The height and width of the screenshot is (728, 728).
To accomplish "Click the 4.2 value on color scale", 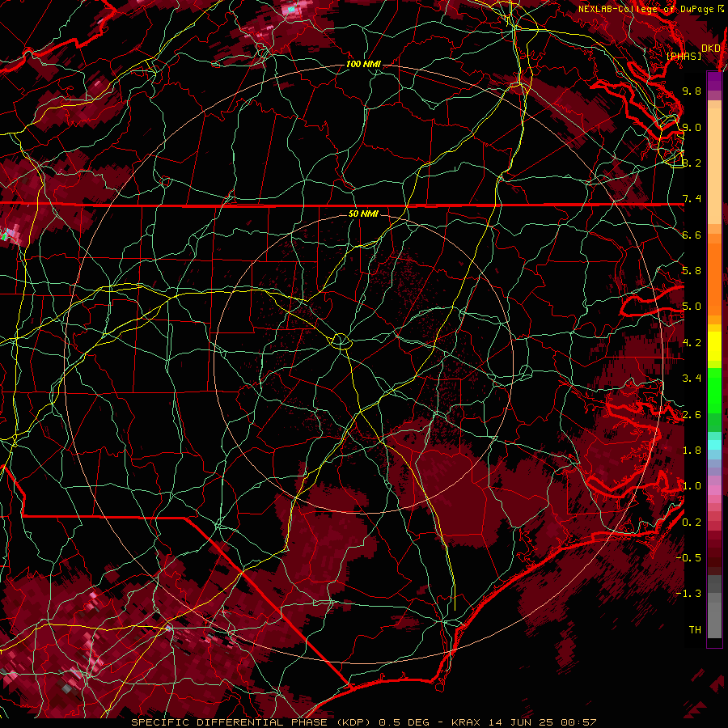I will (x=692, y=343).
